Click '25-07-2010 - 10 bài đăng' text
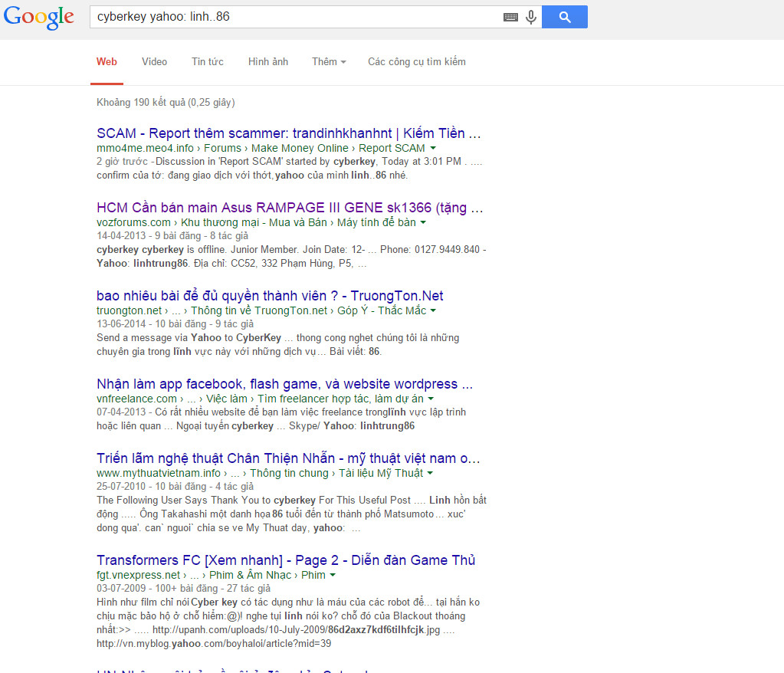Screen dimensions: 784x673 coord(152,487)
